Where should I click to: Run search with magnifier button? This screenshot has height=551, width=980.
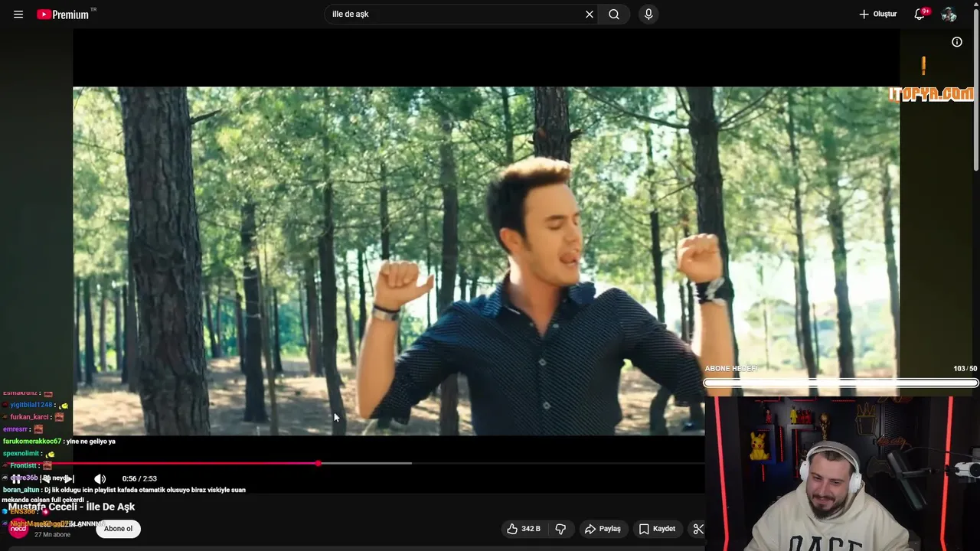point(614,15)
